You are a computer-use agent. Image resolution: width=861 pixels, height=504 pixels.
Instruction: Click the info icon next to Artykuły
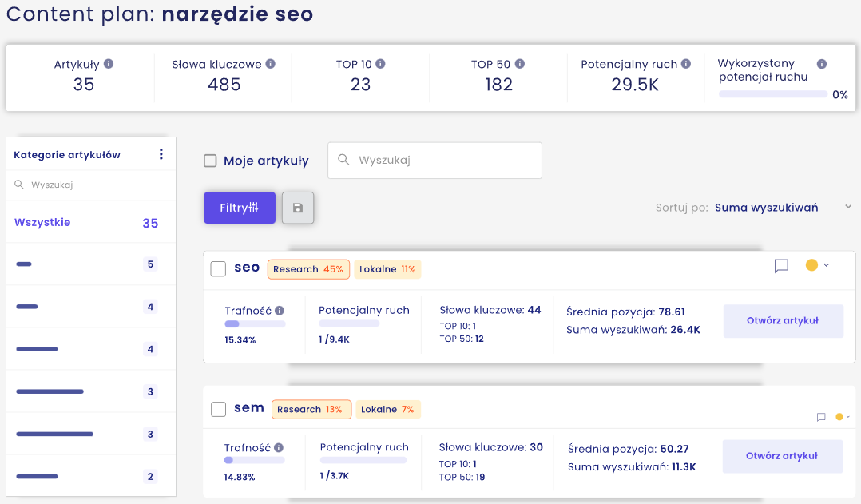(x=109, y=64)
